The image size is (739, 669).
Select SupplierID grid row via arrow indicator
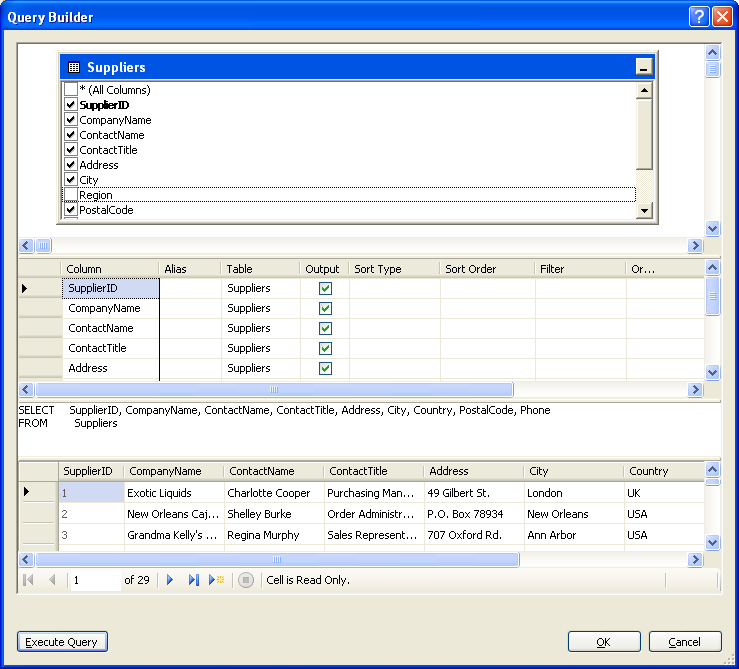(x=40, y=288)
